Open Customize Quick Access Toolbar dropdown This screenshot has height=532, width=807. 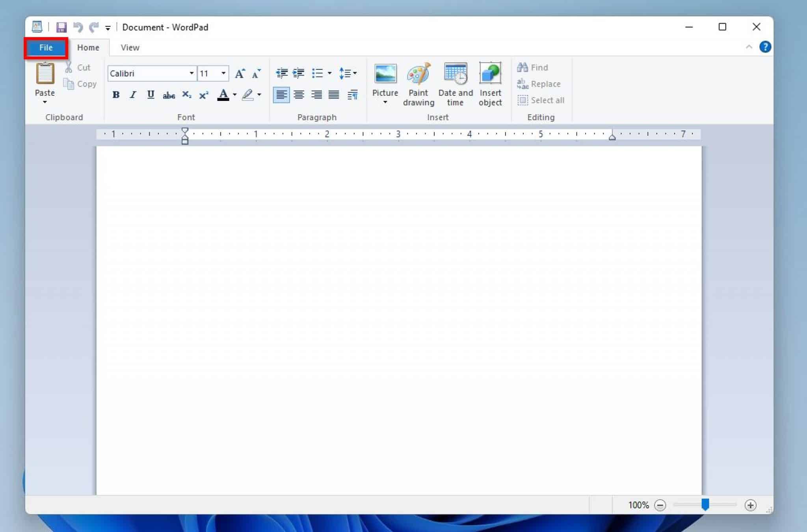(x=108, y=28)
